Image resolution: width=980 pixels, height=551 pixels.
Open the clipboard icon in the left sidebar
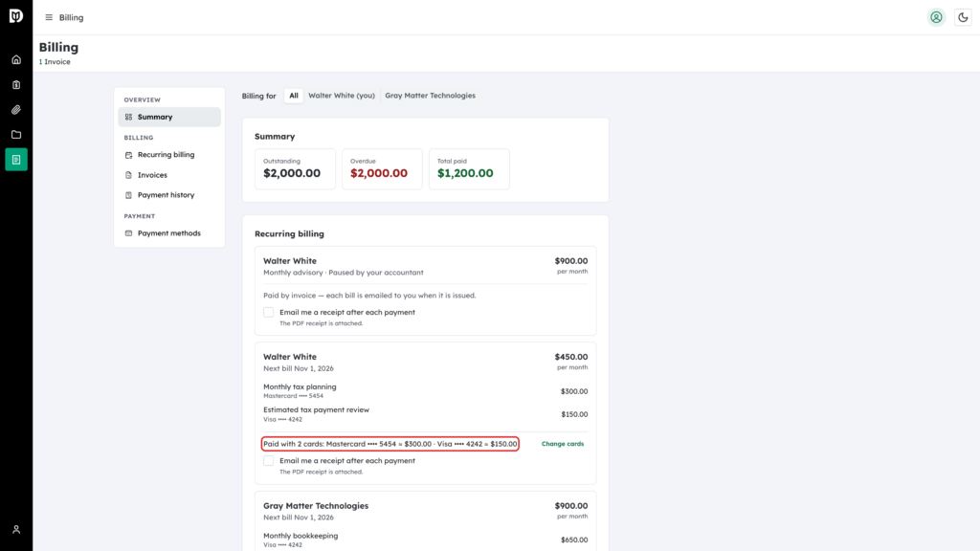click(x=16, y=85)
